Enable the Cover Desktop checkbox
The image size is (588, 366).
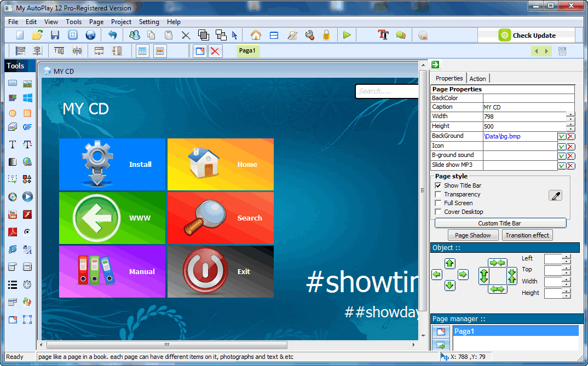tap(438, 212)
